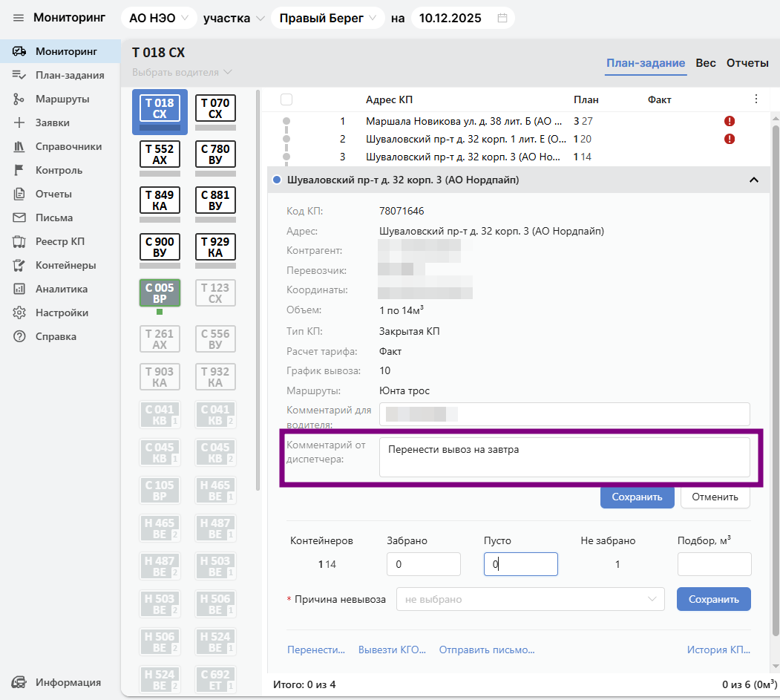Select vehicle tile С 005 ВР
This screenshot has height=700, width=780.
(x=160, y=293)
